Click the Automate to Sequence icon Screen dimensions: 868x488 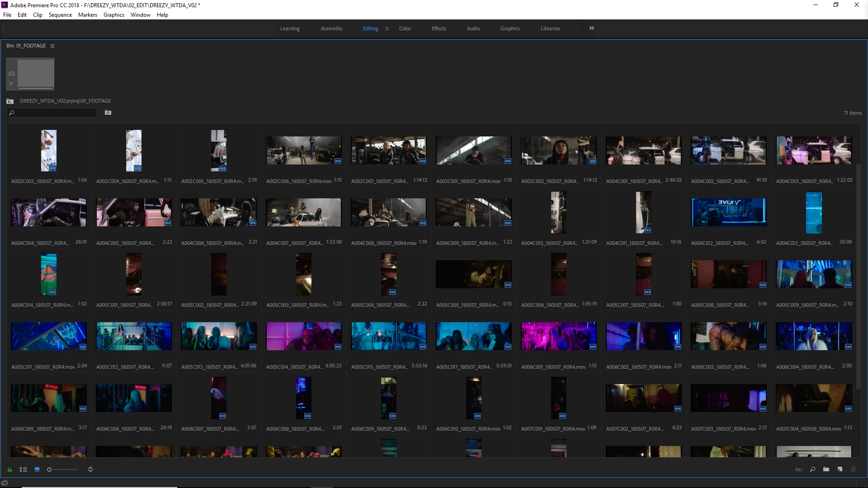799,469
